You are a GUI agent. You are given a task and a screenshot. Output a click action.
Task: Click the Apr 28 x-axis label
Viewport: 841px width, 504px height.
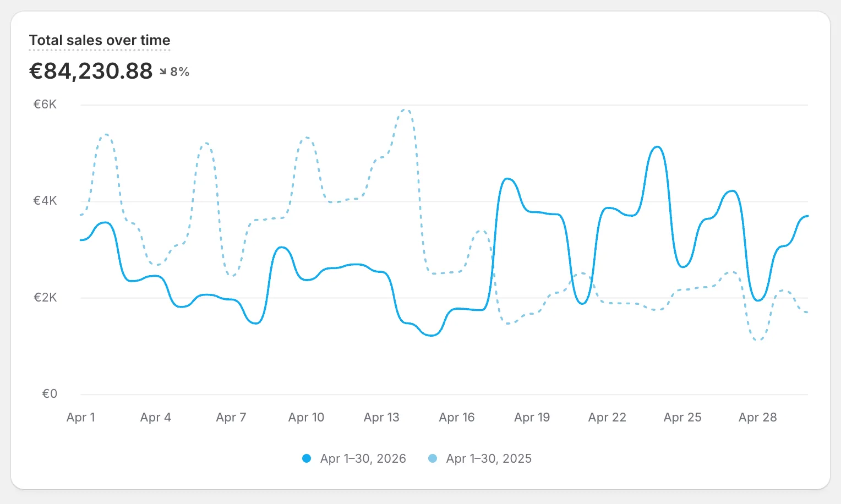(x=758, y=417)
